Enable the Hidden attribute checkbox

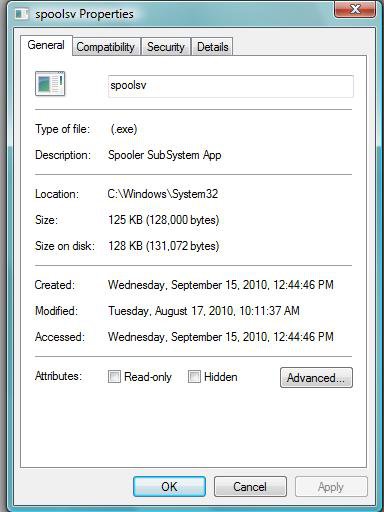(194, 377)
